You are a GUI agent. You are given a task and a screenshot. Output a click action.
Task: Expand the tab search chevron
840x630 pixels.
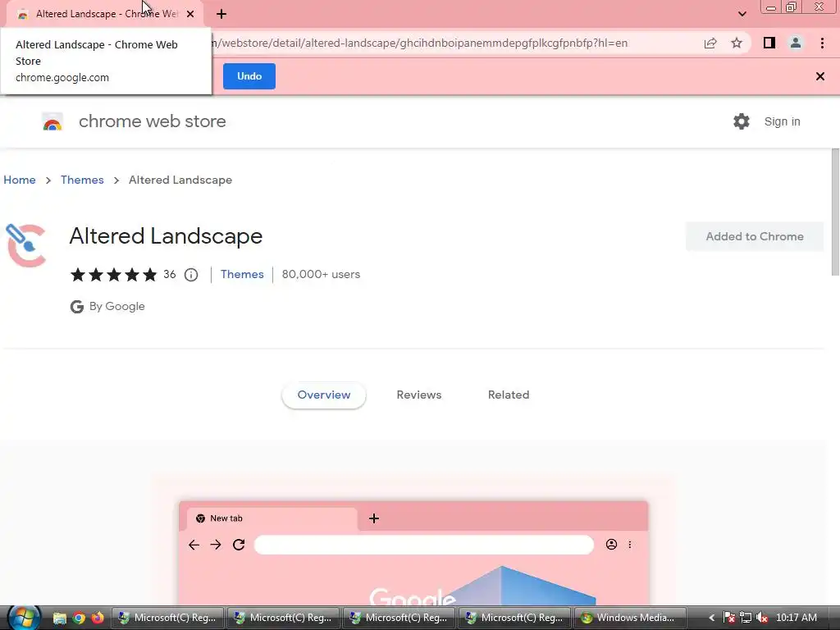(742, 14)
